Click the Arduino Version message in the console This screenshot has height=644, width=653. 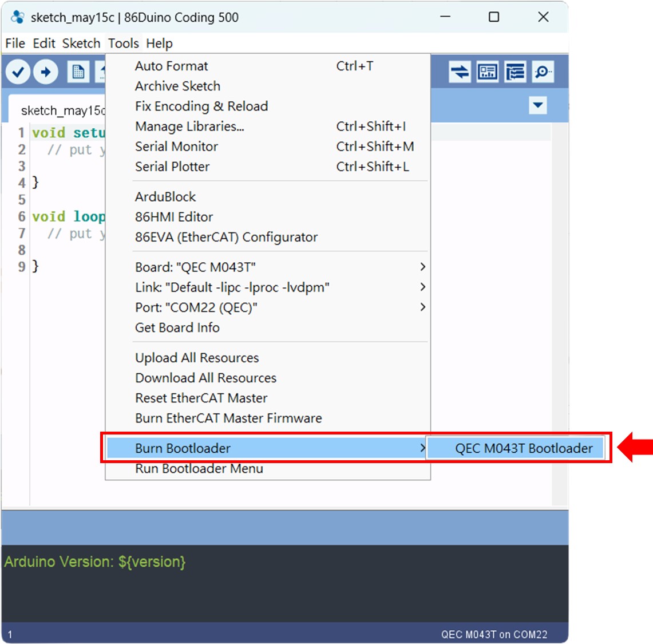(x=94, y=562)
